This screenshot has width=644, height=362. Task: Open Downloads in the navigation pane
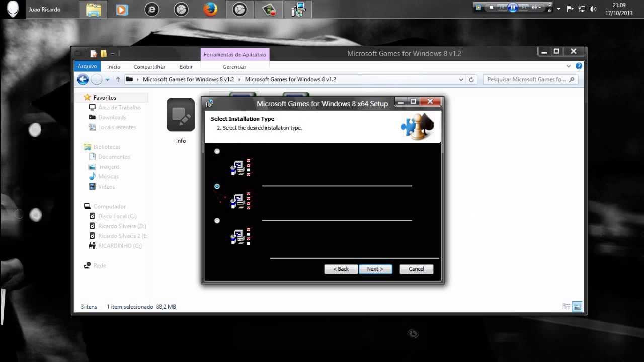(112, 117)
